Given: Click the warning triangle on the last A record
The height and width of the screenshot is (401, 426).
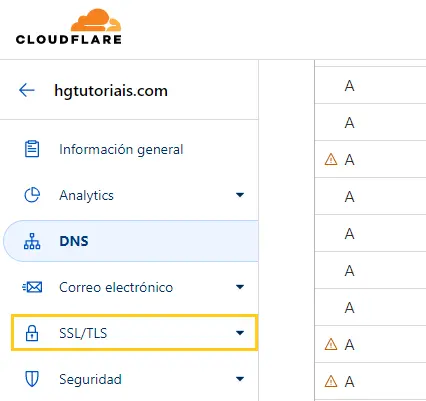Looking at the screenshot, I should (x=331, y=381).
